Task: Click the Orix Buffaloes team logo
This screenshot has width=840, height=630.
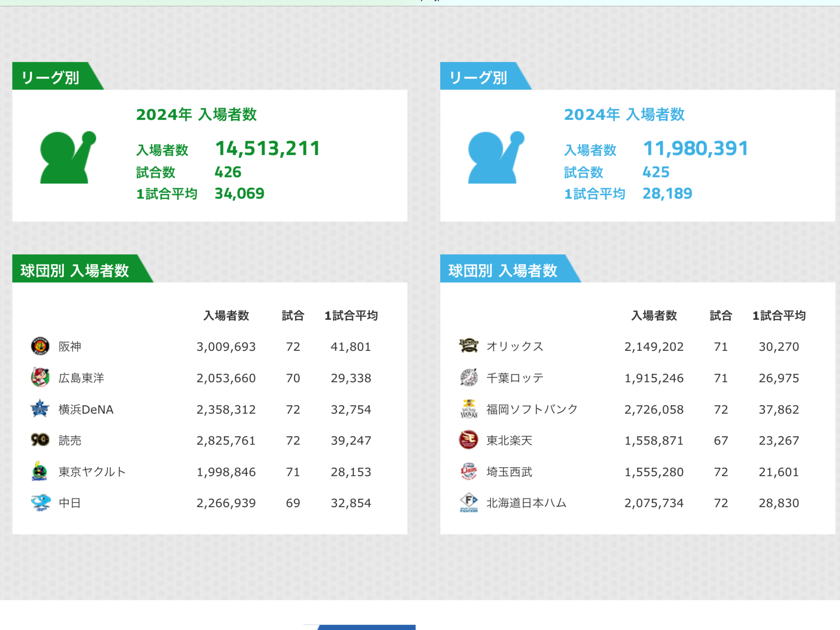Action: [x=469, y=346]
